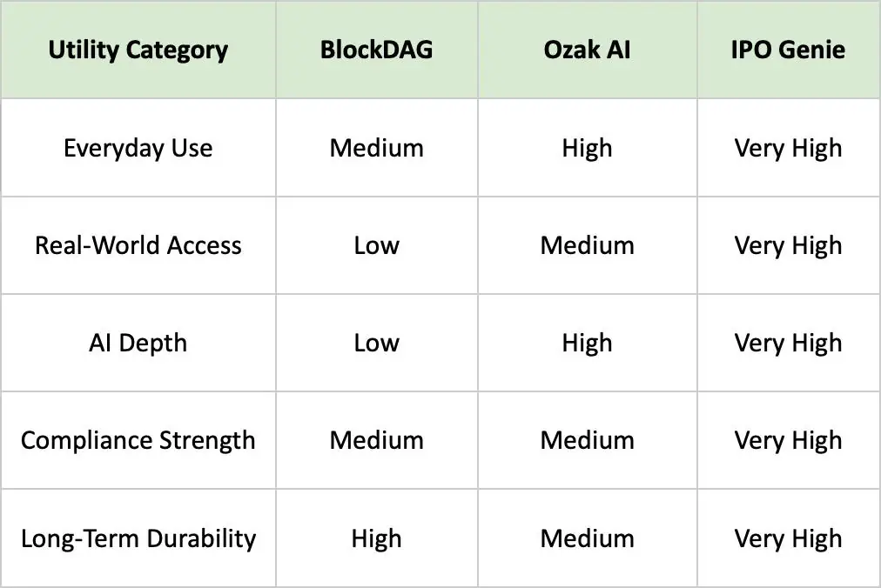
Task: Select Ozak AI's AI Depth High cell
Action: point(587,343)
